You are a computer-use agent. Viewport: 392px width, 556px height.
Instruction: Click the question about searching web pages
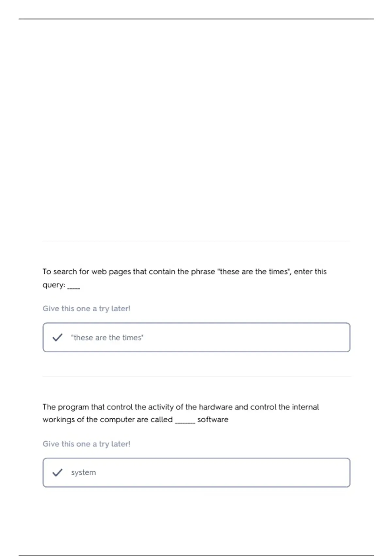[x=185, y=278]
